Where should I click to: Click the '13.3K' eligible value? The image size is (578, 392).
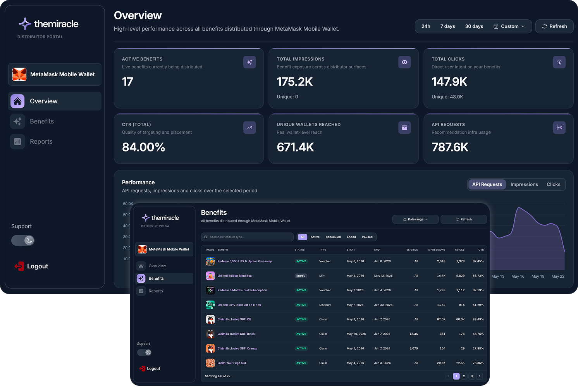coord(414,334)
